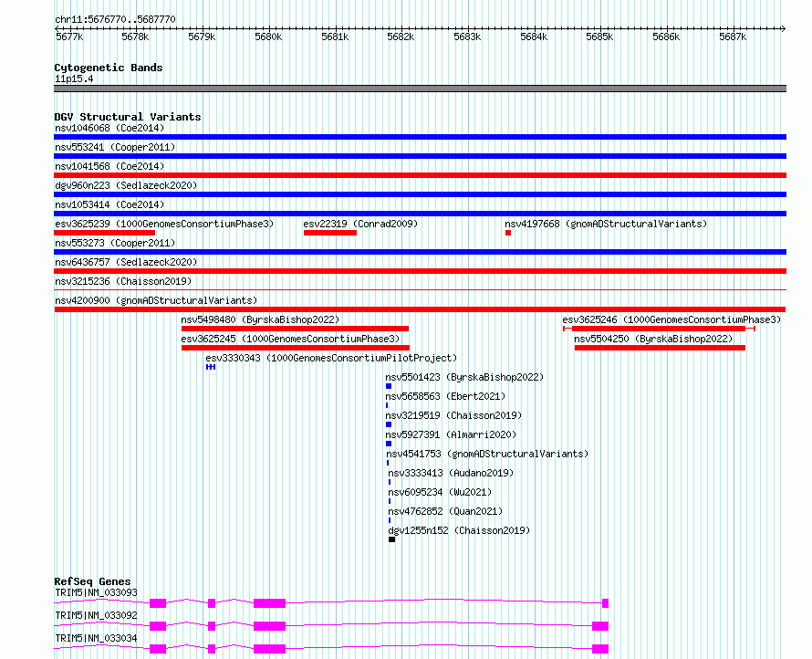812x659 pixels.
Task: Open the TRIM5|NM_033092 transcript label
Action: pyautogui.click(x=97, y=615)
